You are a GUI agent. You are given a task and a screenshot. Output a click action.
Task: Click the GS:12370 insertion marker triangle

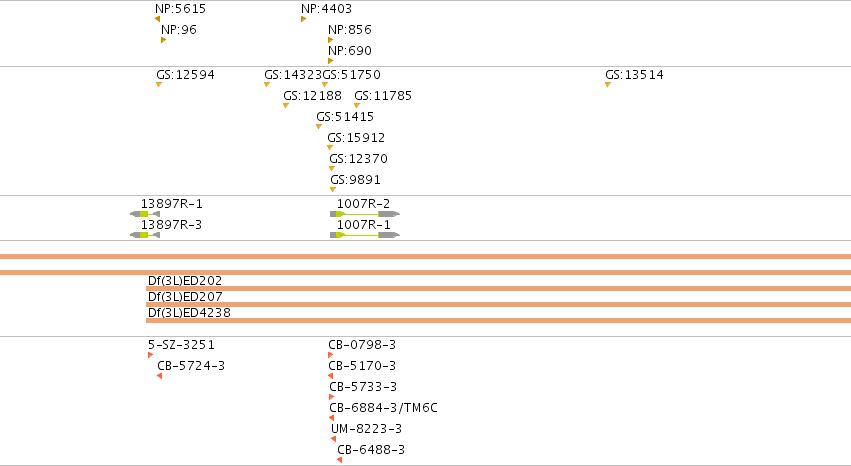tap(332, 169)
